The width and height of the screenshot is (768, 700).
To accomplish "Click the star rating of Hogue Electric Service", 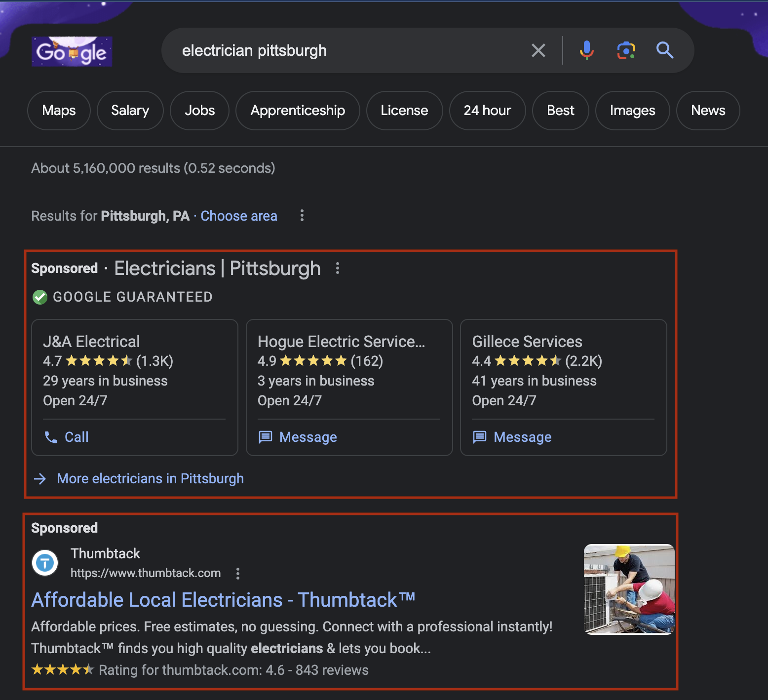I will coord(313,361).
